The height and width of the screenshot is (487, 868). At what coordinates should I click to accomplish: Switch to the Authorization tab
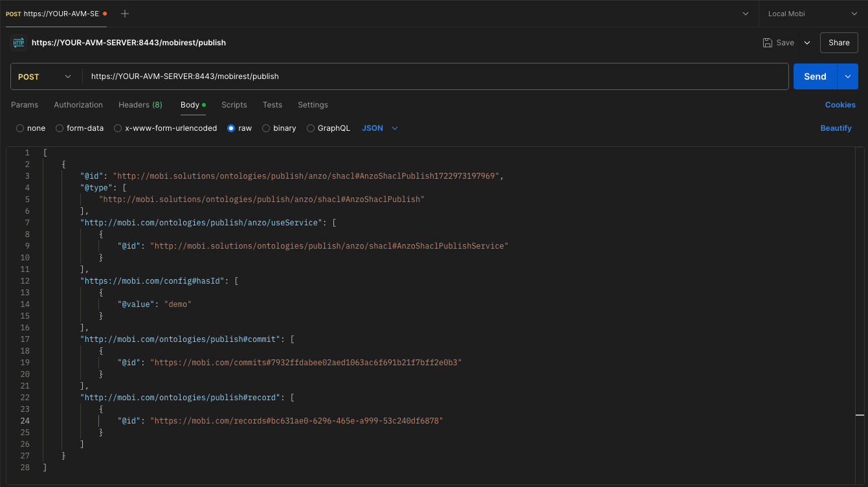pos(78,105)
